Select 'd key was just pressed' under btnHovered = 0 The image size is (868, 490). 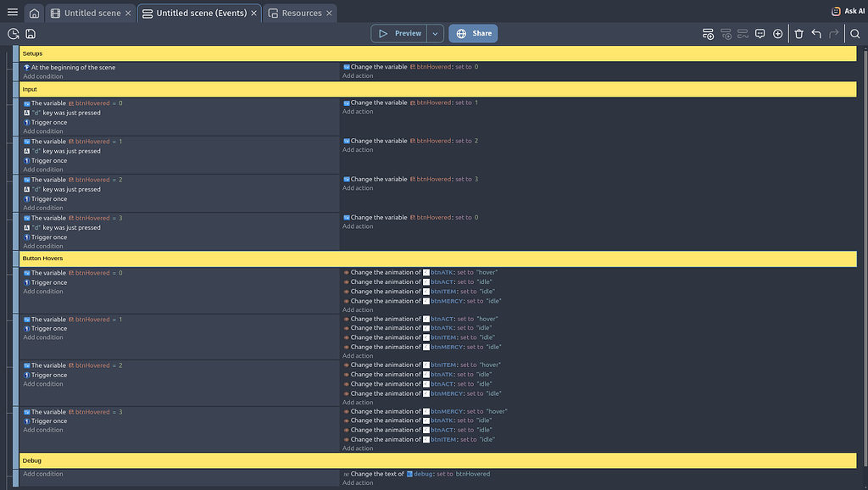pos(62,113)
